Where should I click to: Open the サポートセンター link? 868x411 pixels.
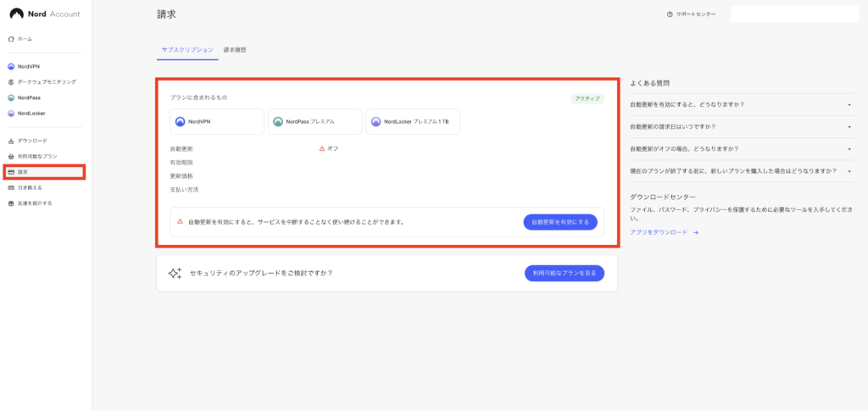coord(696,14)
